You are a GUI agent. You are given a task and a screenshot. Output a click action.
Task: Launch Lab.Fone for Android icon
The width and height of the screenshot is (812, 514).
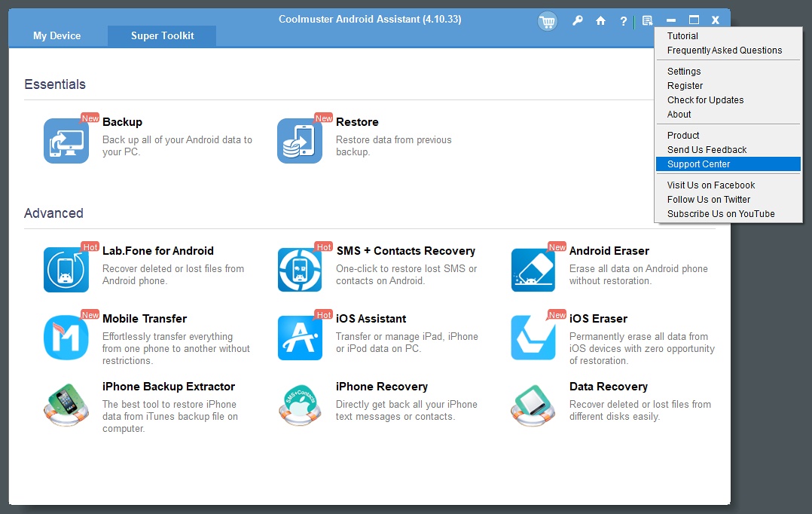click(66, 270)
